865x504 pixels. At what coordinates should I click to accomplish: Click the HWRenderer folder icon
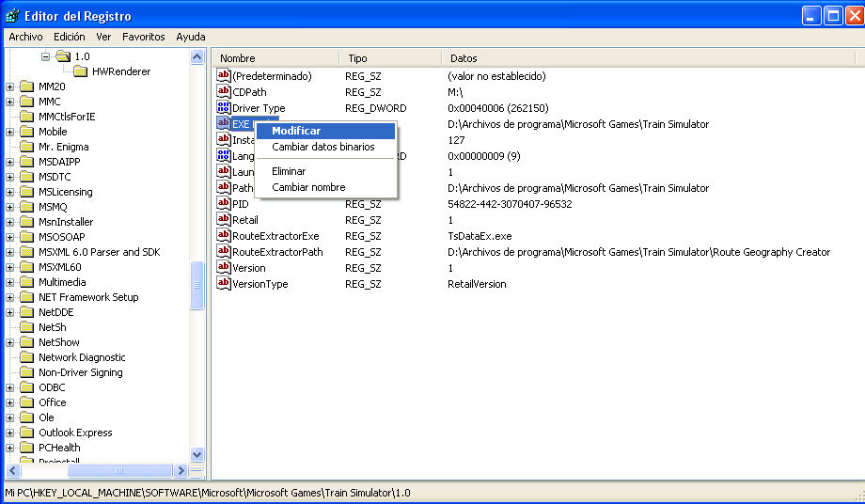pyautogui.click(x=81, y=71)
